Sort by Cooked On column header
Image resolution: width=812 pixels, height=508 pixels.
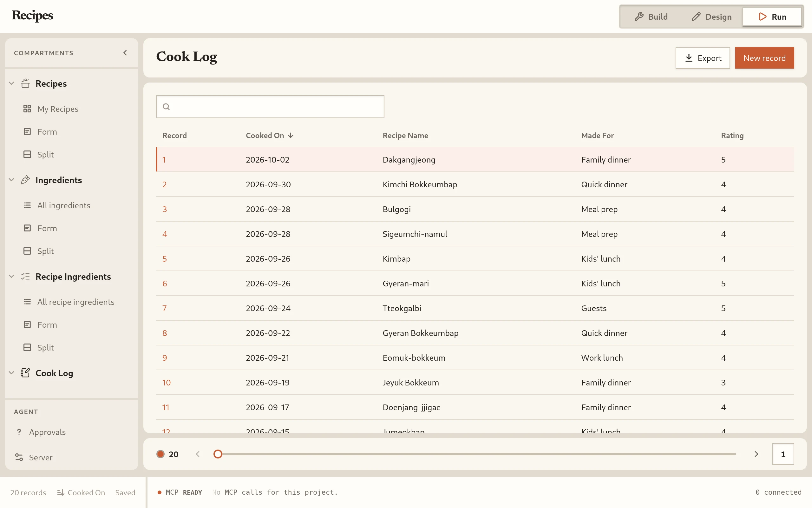(x=269, y=135)
